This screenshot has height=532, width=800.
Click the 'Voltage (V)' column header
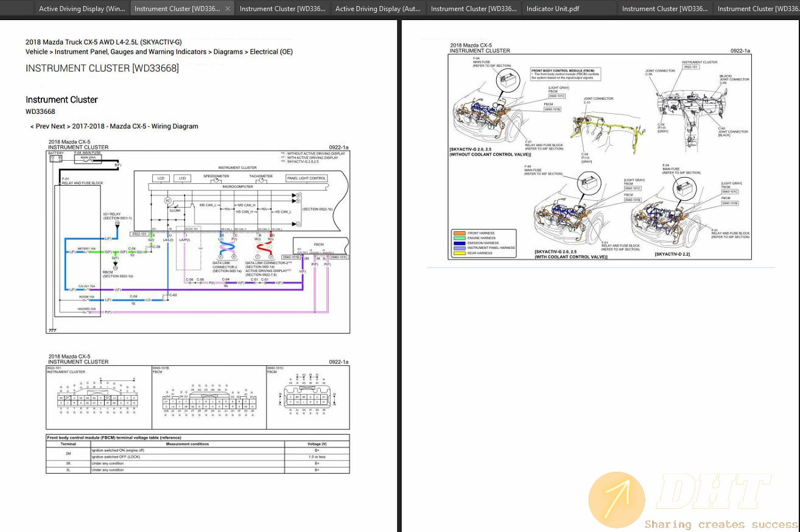coord(317,444)
